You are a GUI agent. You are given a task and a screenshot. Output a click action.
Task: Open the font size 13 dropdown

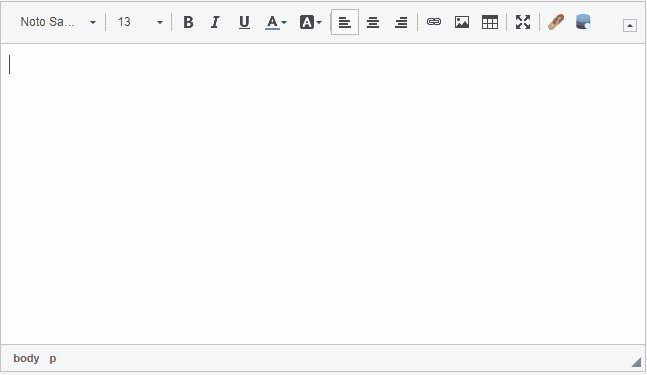(x=139, y=22)
